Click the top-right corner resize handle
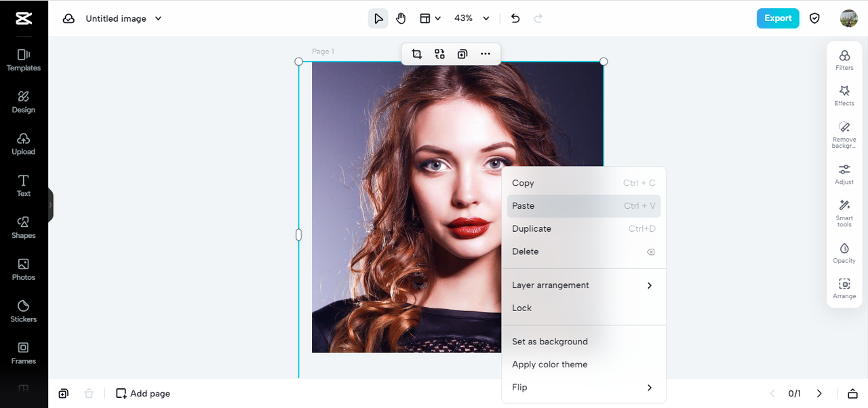The height and width of the screenshot is (408, 868). tap(604, 62)
